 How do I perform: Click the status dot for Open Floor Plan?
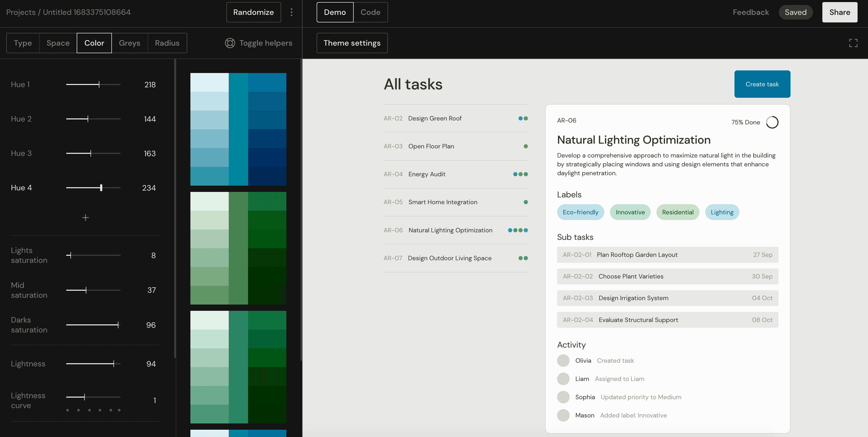(526, 146)
